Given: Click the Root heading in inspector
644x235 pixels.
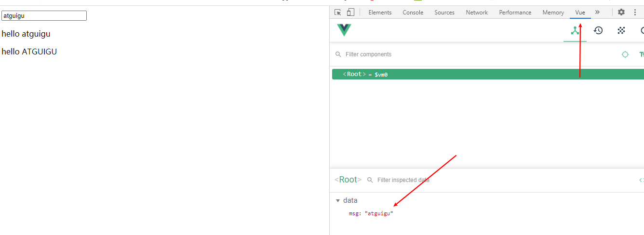Looking at the screenshot, I should tap(348, 180).
